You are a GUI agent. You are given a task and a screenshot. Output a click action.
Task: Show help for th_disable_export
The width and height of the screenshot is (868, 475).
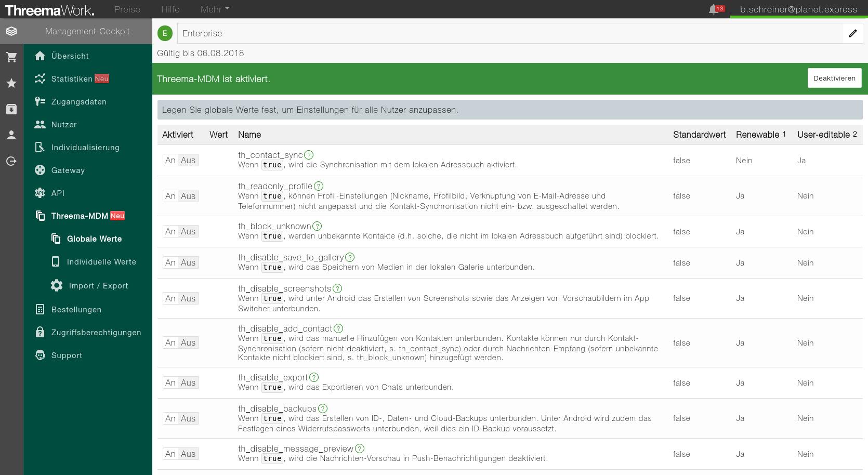[x=314, y=377]
